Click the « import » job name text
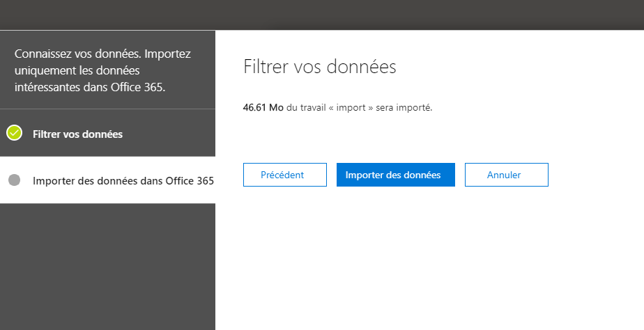 (x=351, y=107)
